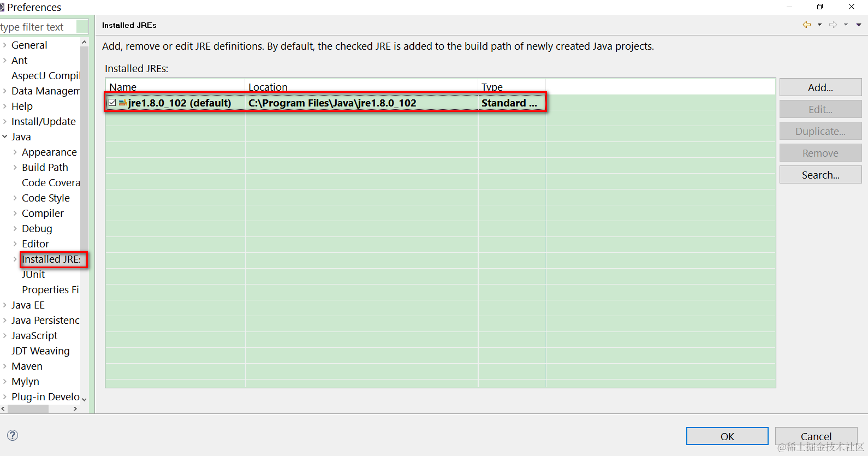The height and width of the screenshot is (456, 868).
Task: Expand the Install/Update node
Action: [5, 121]
